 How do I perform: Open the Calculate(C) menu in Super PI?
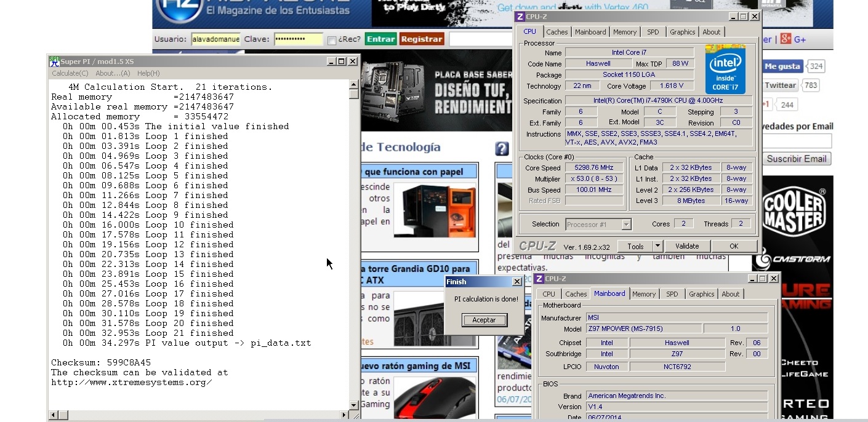click(x=70, y=73)
